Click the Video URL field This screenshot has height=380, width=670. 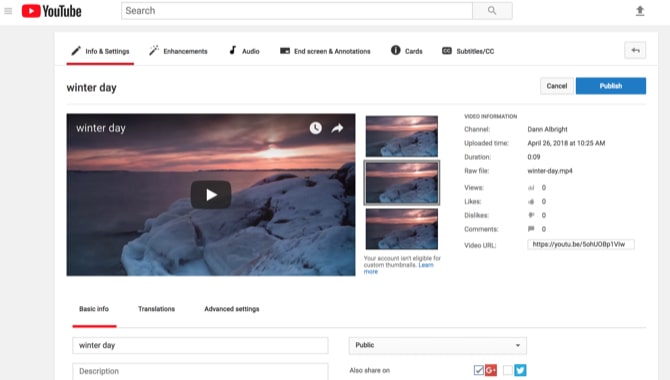coord(581,244)
